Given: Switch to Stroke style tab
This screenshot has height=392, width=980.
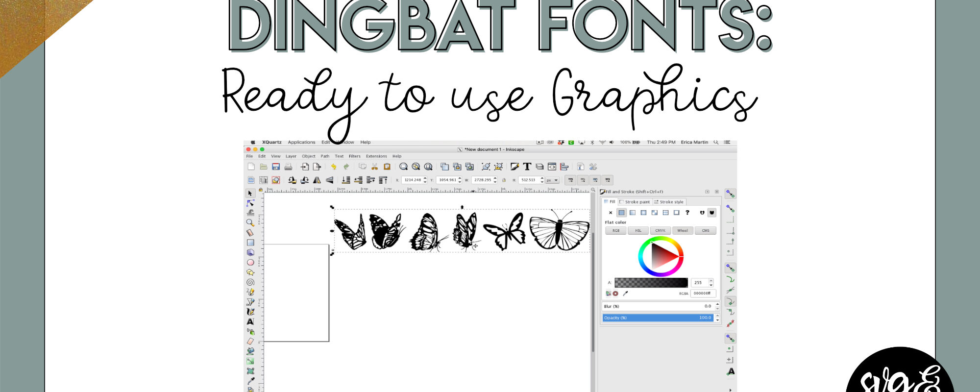Looking at the screenshot, I should coord(669,202).
